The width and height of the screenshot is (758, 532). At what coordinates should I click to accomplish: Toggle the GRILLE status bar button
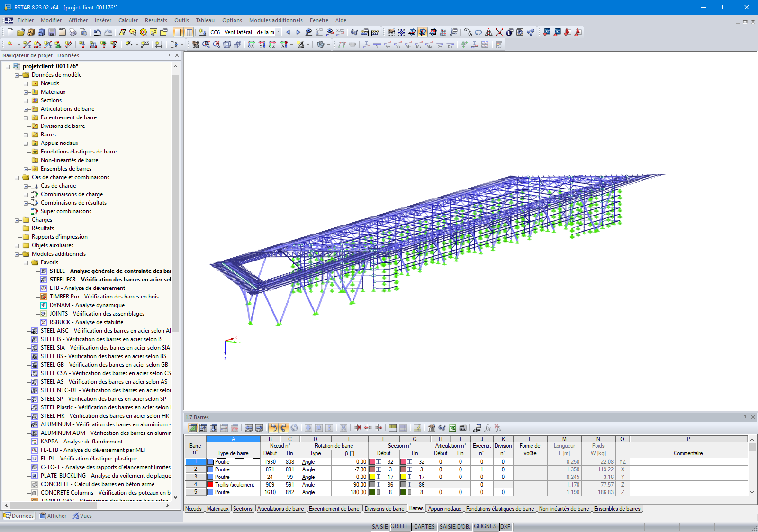coord(399,526)
